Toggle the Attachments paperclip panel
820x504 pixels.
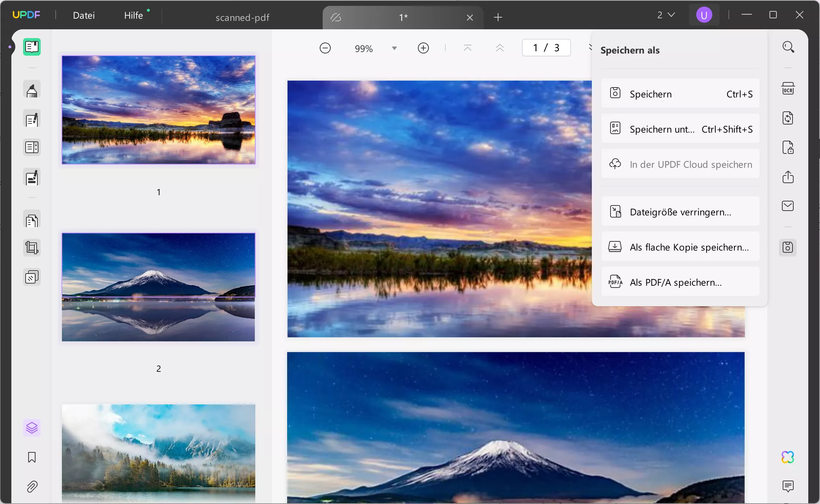click(32, 486)
